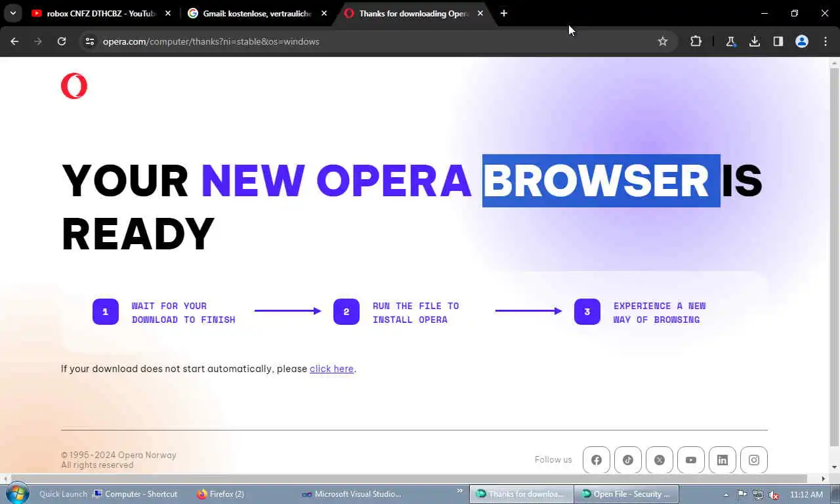Click the muted volume tray icon
This screenshot has width=840, height=504.
tap(774, 494)
